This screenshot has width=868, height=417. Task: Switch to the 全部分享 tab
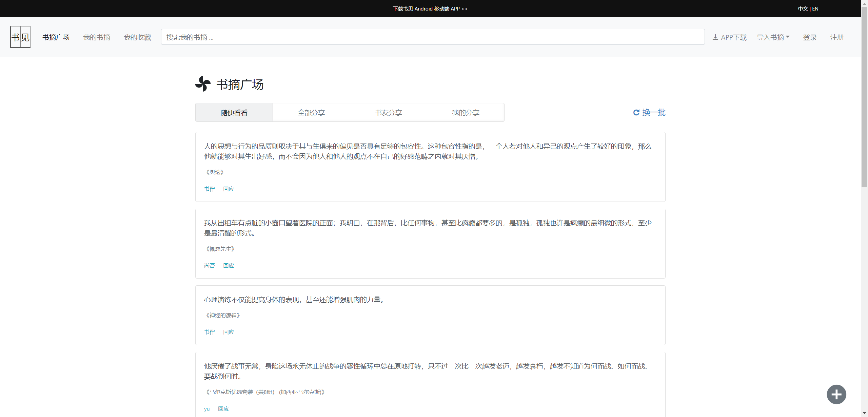click(311, 112)
